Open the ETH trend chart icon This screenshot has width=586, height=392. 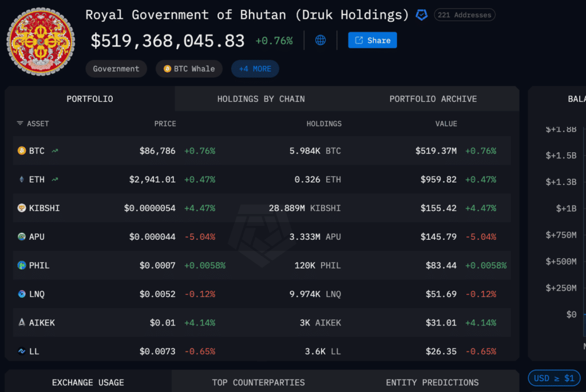click(x=55, y=180)
